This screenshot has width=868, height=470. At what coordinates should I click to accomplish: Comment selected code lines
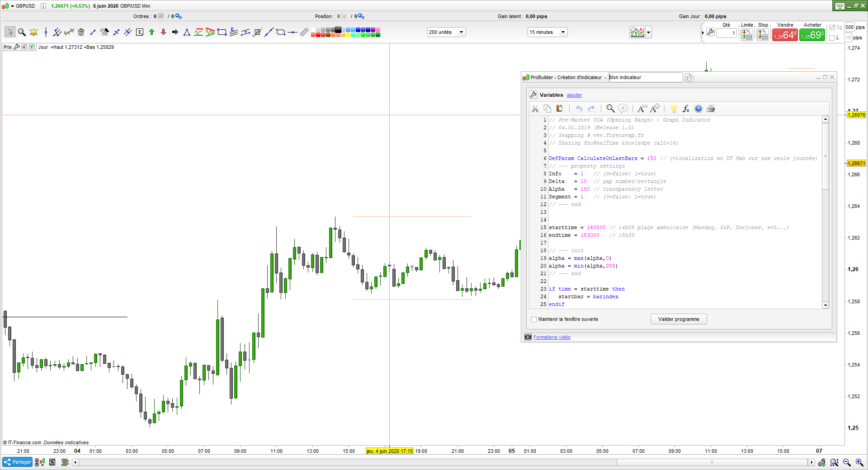[x=623, y=108]
